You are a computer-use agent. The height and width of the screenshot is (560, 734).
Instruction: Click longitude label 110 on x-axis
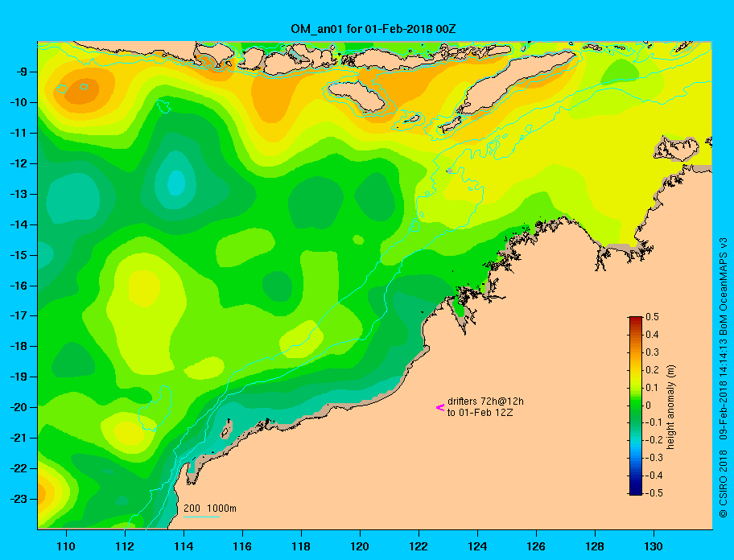pos(66,546)
